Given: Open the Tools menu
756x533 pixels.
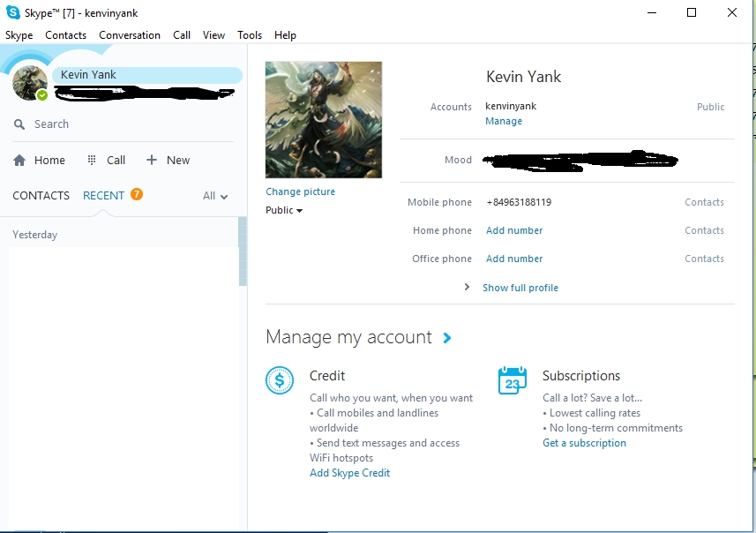Looking at the screenshot, I should 250,35.
